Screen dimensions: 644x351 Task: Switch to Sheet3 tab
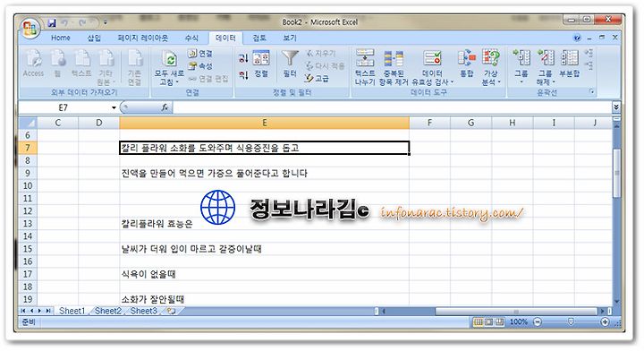[x=143, y=311]
